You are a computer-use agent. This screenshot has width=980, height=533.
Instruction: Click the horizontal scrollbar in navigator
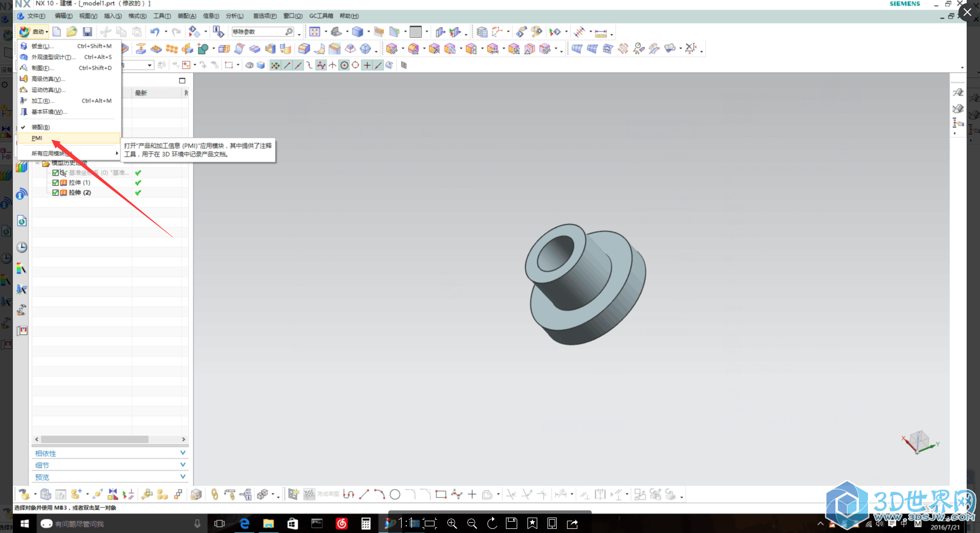pos(95,440)
